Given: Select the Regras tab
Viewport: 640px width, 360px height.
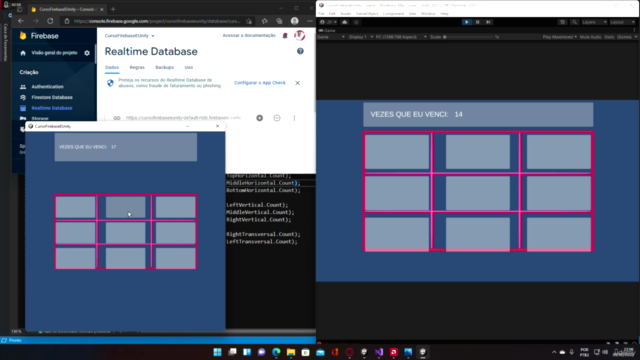Looking at the screenshot, I should [x=137, y=67].
